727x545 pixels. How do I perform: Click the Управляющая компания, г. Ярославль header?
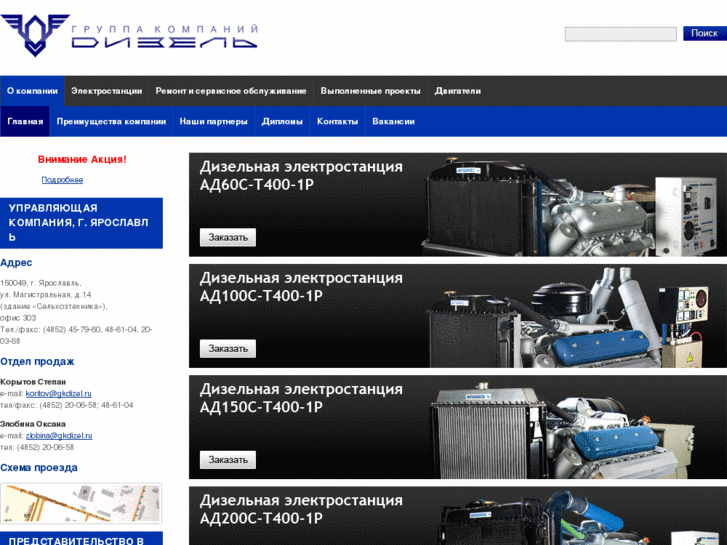tap(81, 223)
